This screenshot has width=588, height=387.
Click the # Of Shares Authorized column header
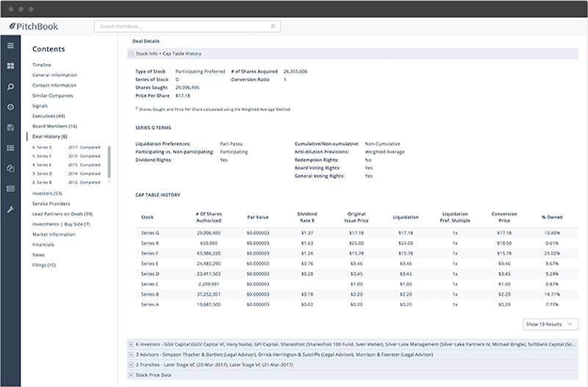coord(209,217)
